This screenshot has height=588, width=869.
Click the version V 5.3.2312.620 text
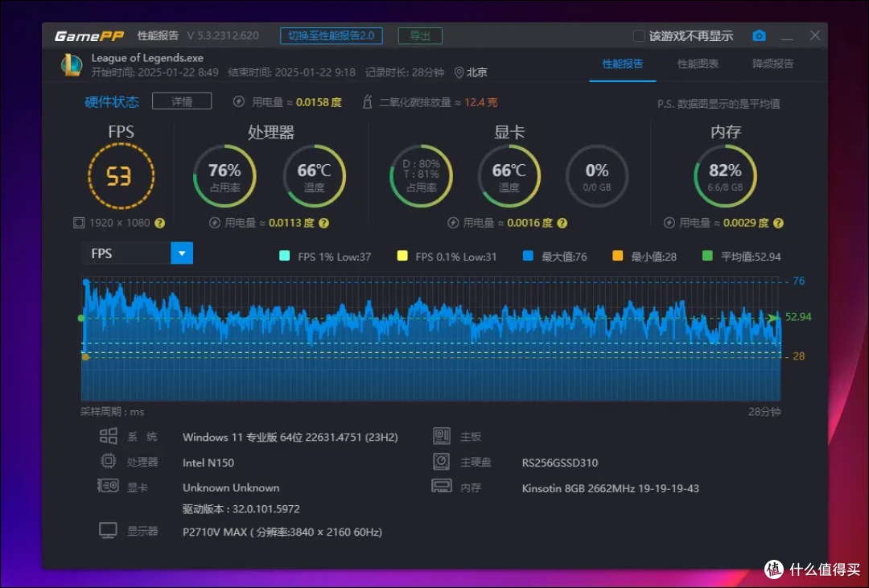223,36
